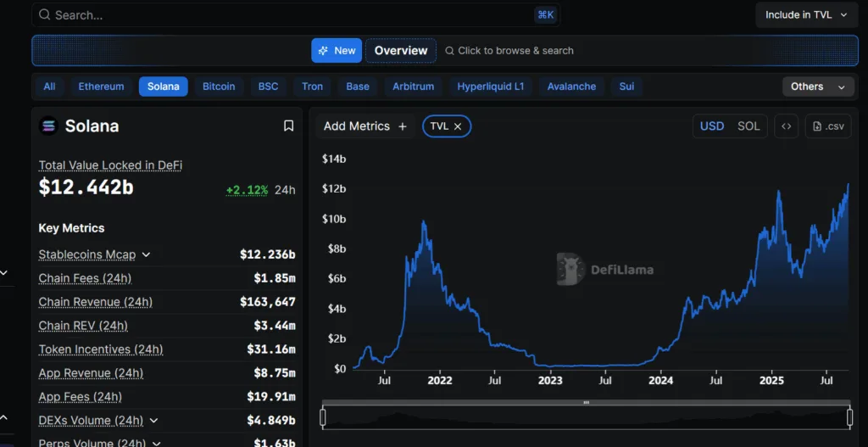This screenshot has width=868, height=447.
Task: Click the ⌘K shortcut badge
Action: click(x=546, y=15)
